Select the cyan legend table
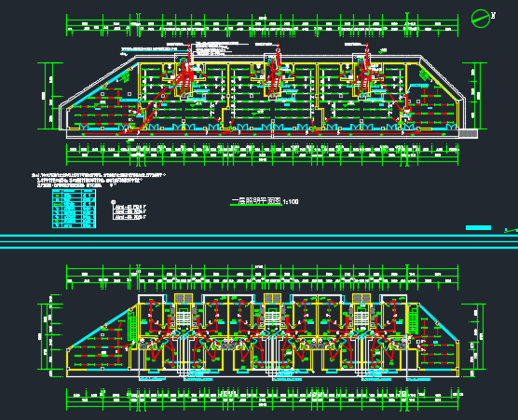 click(74, 209)
